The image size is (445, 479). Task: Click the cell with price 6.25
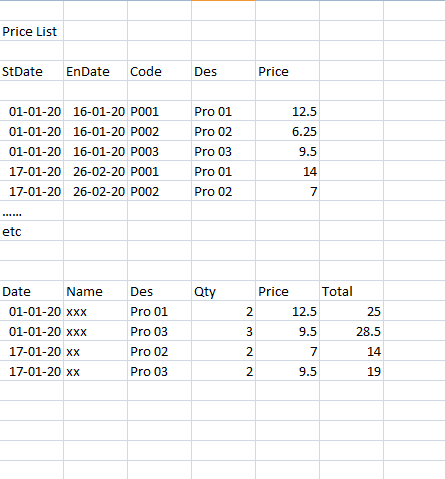287,131
